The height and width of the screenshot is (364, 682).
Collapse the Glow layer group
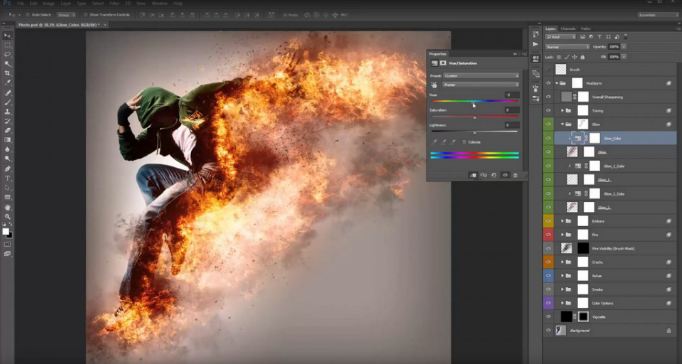tap(562, 124)
